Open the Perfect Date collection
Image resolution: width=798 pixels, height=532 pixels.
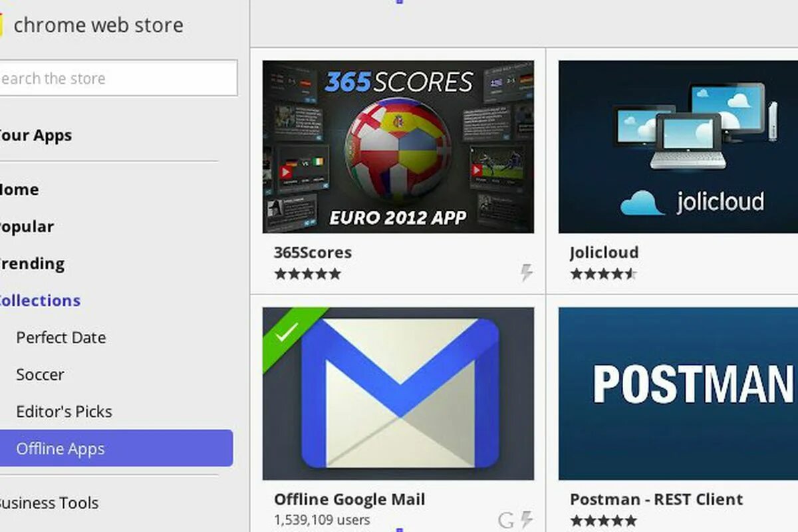click(x=61, y=337)
